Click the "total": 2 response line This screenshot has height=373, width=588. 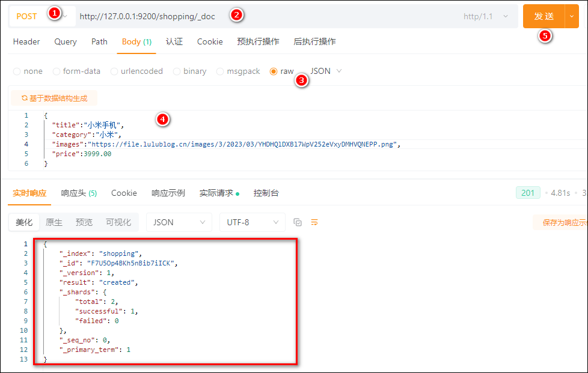point(96,302)
